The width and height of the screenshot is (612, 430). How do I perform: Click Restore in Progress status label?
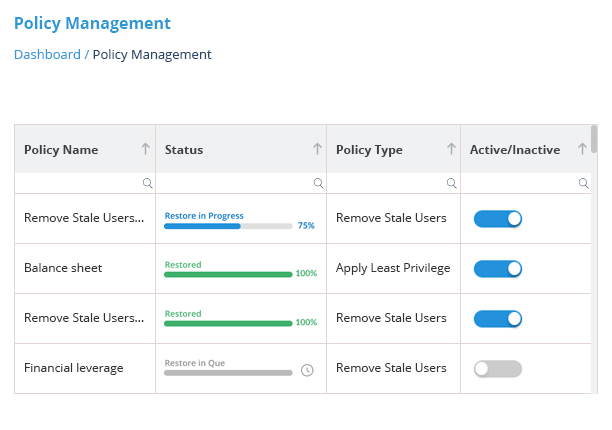click(204, 216)
